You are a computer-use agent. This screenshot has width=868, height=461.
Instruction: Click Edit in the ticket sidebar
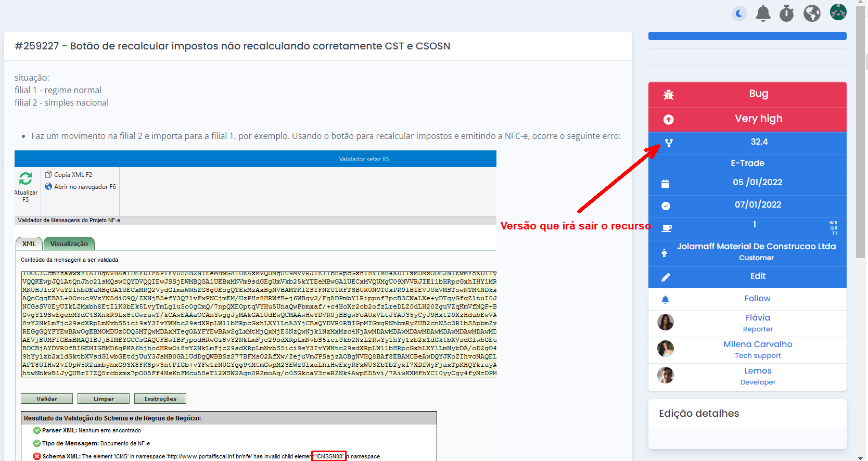tap(757, 276)
